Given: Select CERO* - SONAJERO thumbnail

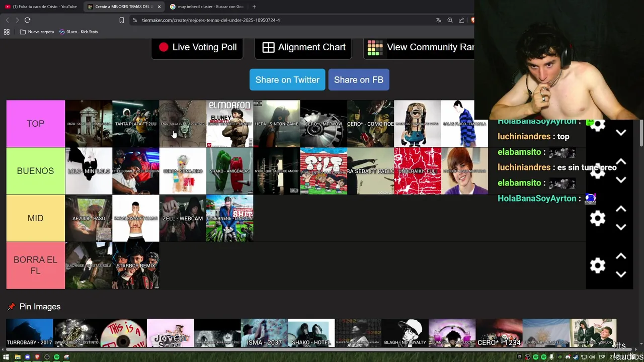Looking at the screenshot, I should point(183,171).
